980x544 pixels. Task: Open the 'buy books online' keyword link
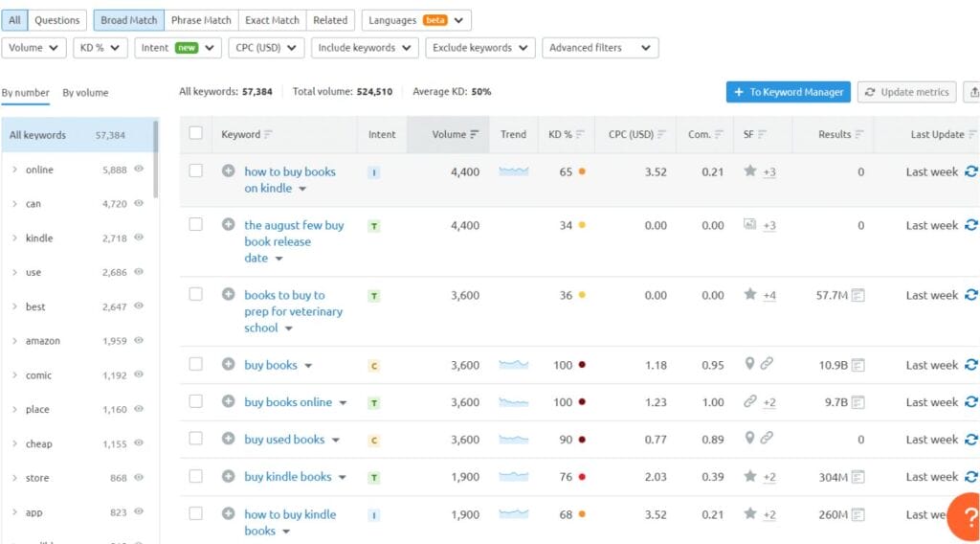[288, 402]
